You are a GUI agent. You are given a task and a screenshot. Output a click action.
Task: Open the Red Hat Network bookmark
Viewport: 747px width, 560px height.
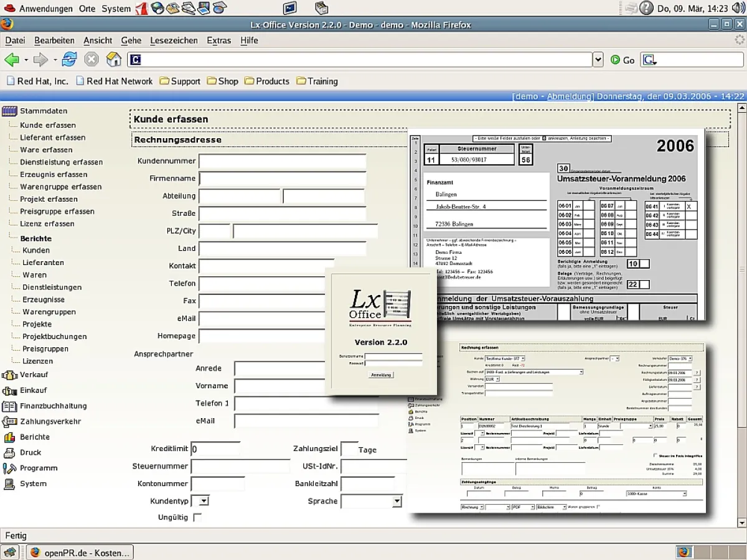click(x=114, y=81)
